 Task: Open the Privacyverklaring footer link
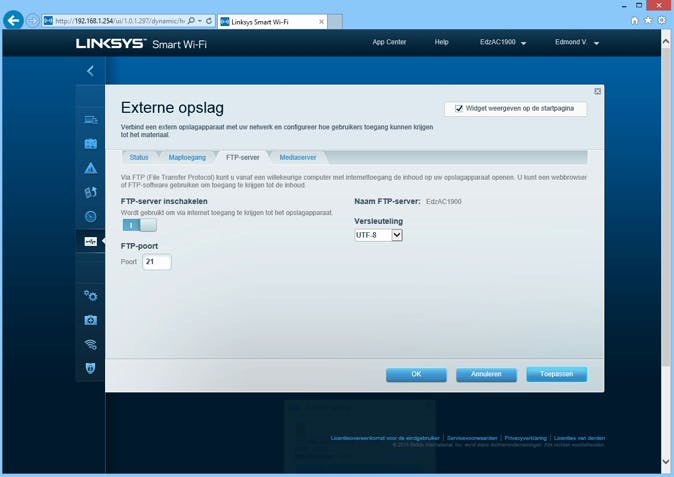525,438
